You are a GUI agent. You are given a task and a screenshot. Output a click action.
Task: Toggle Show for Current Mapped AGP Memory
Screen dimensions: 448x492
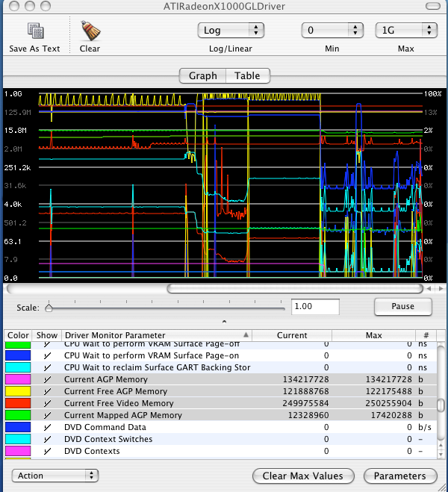[47, 415]
